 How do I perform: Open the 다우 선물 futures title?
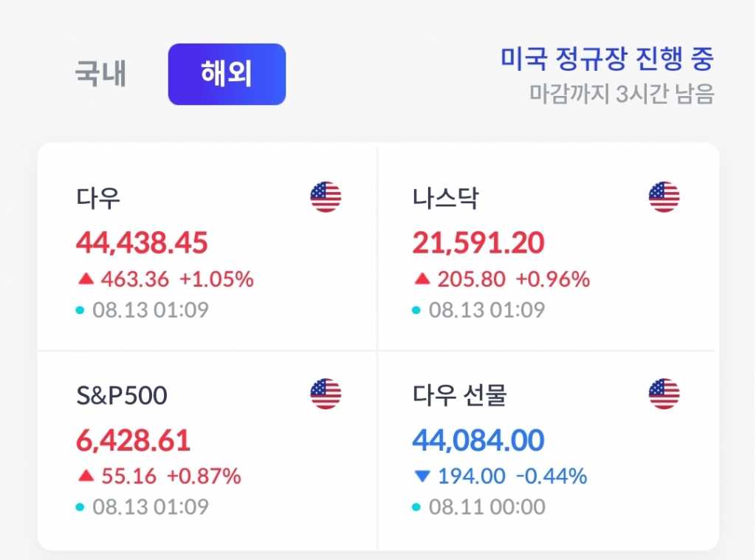[460, 396]
